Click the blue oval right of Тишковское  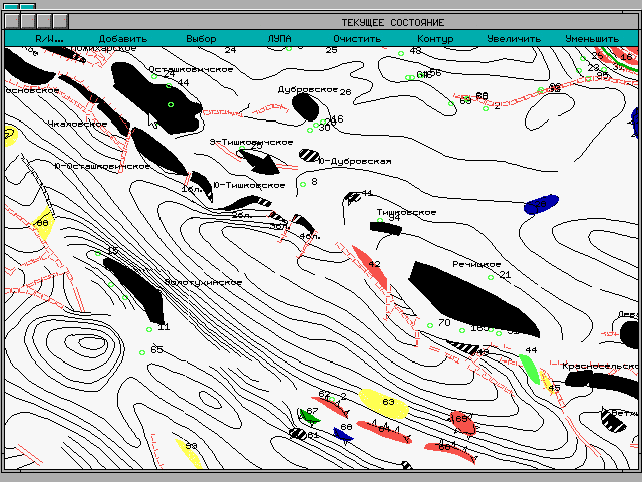[x=540, y=205]
